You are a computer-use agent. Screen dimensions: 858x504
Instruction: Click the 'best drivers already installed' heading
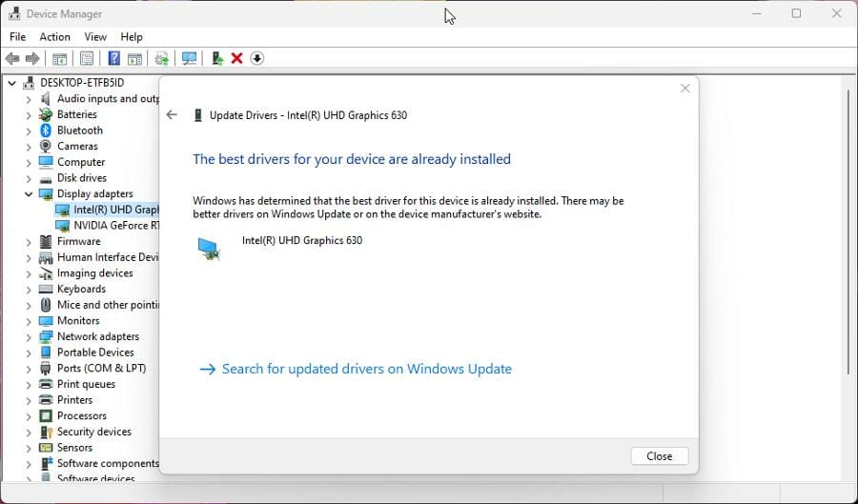(x=352, y=159)
